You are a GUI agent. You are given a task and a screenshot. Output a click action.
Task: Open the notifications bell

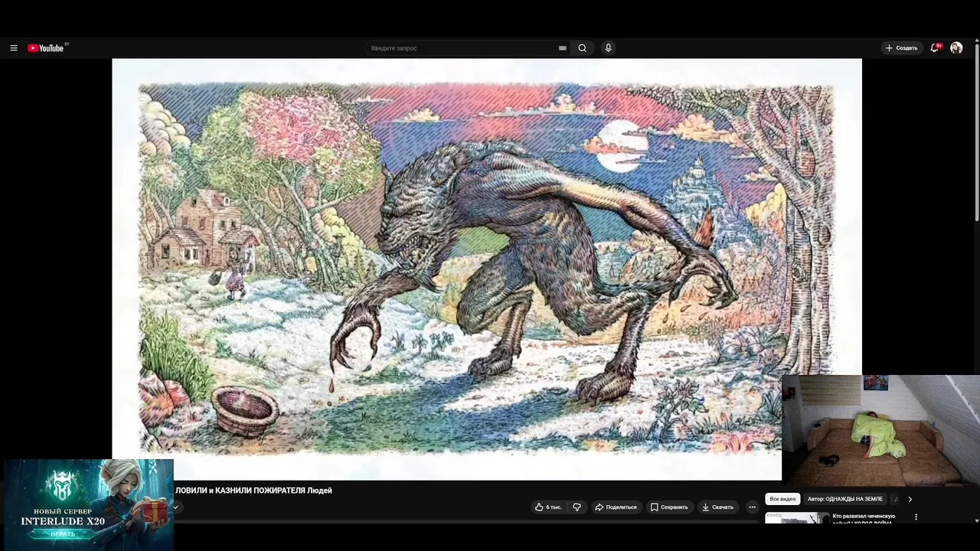pos(935,47)
